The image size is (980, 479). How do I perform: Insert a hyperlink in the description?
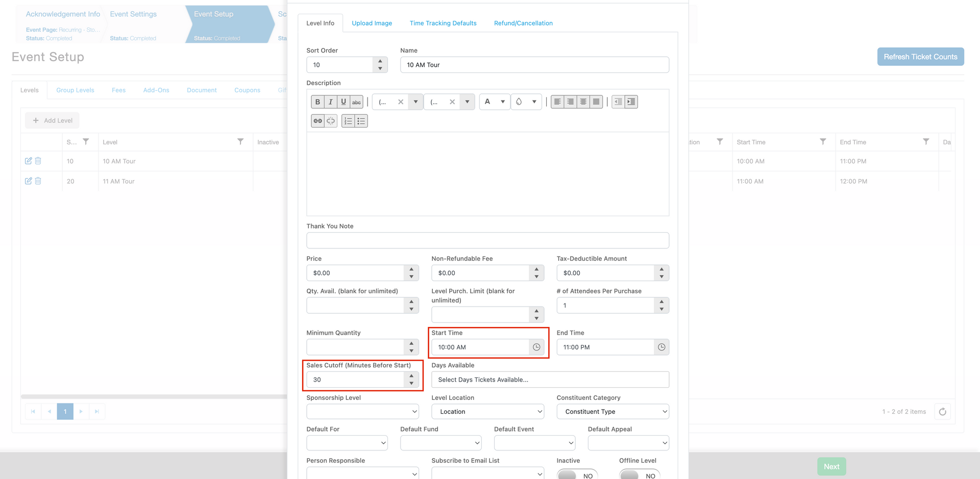point(317,121)
